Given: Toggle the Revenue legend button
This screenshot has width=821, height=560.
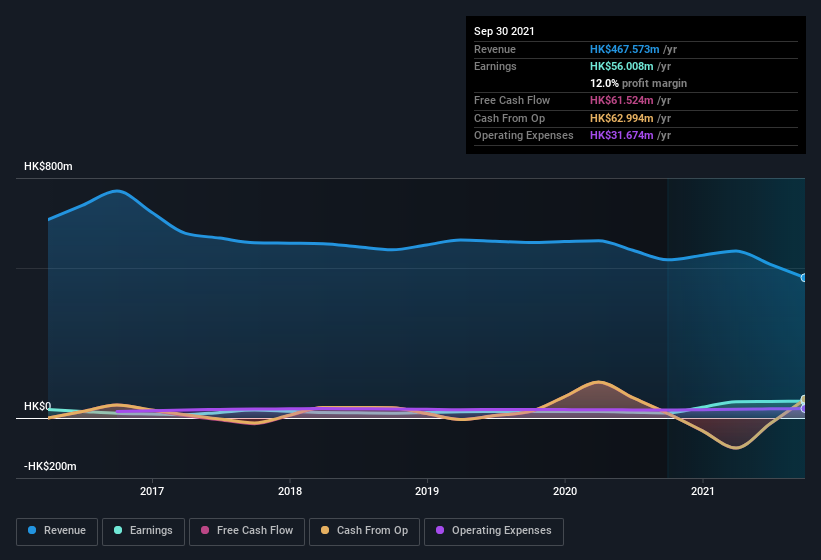Looking at the screenshot, I should pyautogui.click(x=57, y=531).
